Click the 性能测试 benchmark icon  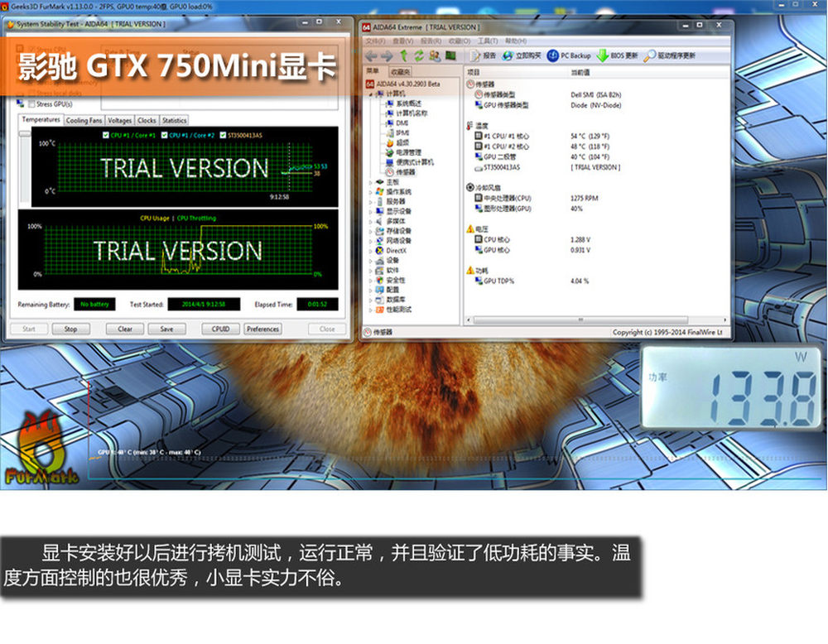tap(379, 310)
